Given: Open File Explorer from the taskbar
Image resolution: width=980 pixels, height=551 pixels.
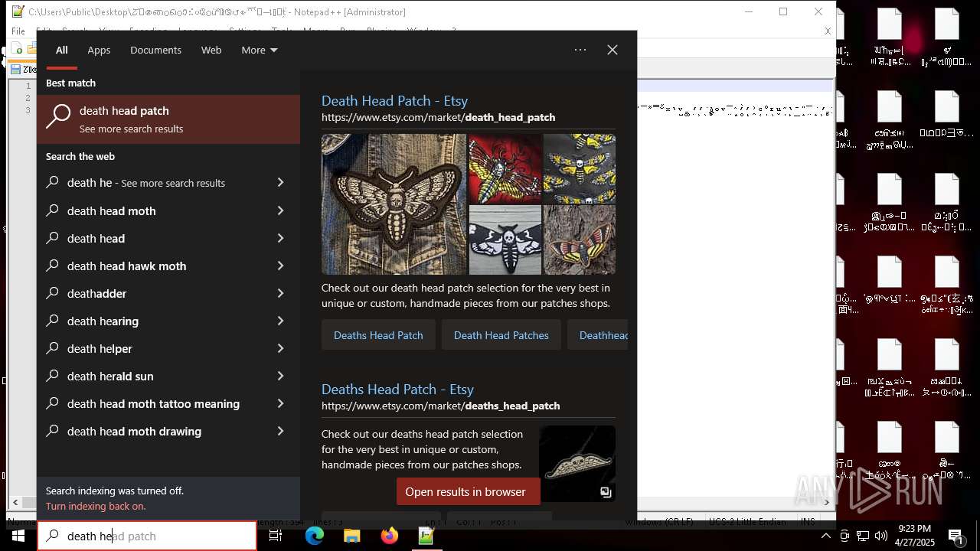Looking at the screenshot, I should (x=351, y=536).
